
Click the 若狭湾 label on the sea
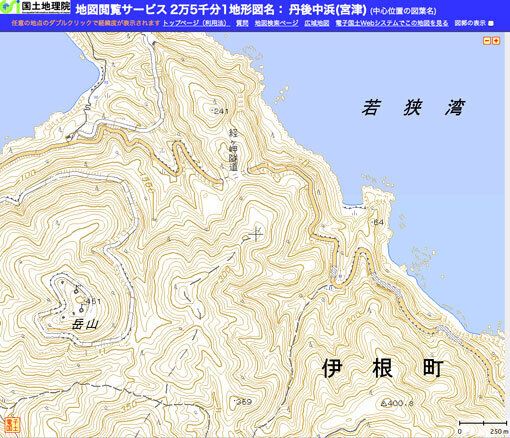click(413, 107)
